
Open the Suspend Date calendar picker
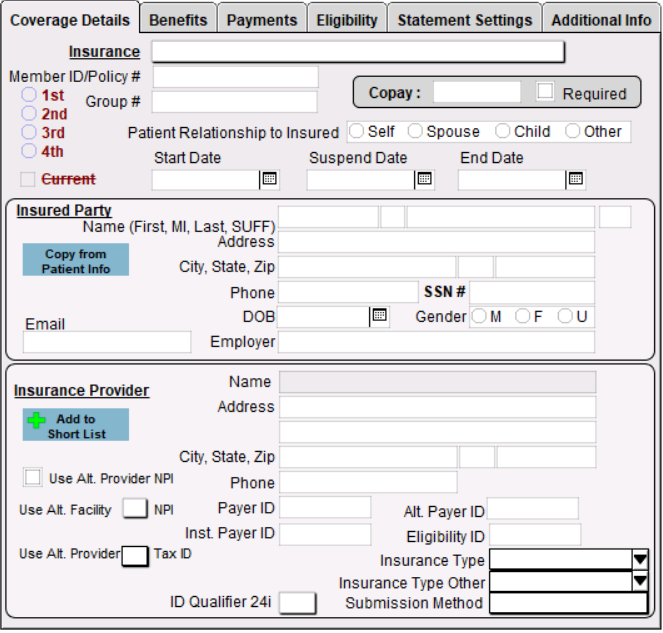click(424, 179)
